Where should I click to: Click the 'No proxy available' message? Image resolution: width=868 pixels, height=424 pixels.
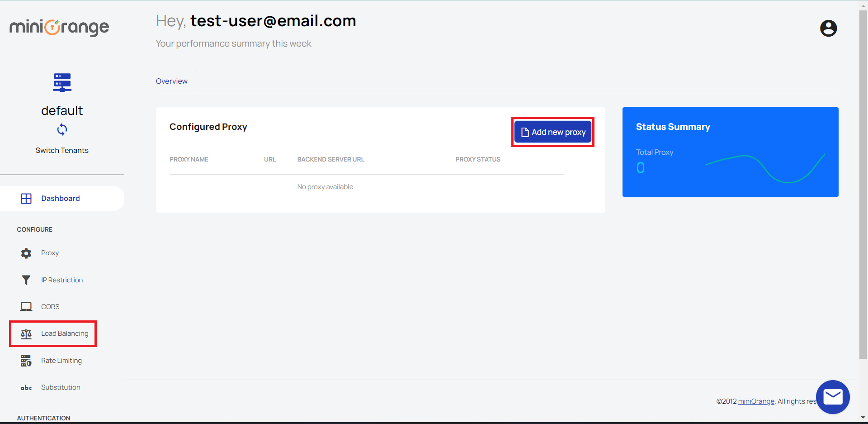click(325, 187)
